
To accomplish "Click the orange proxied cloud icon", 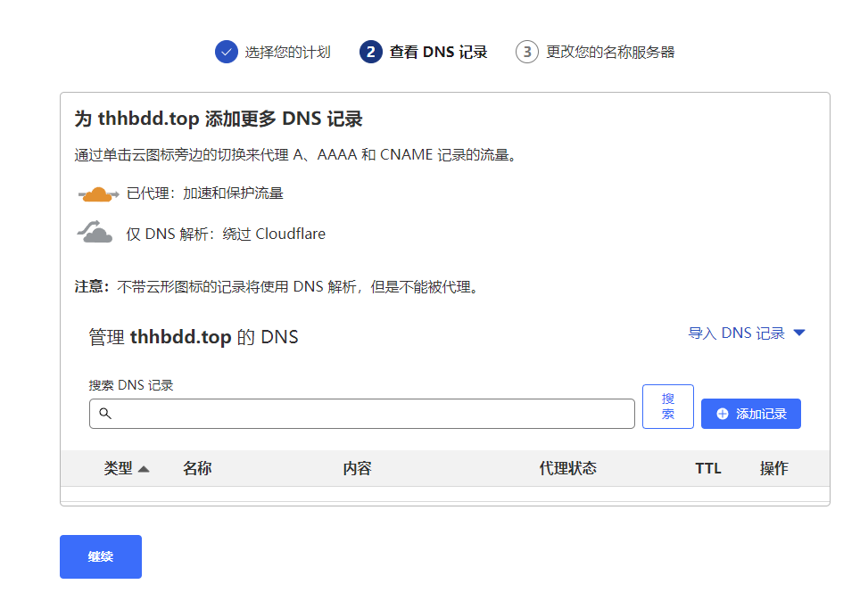I will (98, 193).
